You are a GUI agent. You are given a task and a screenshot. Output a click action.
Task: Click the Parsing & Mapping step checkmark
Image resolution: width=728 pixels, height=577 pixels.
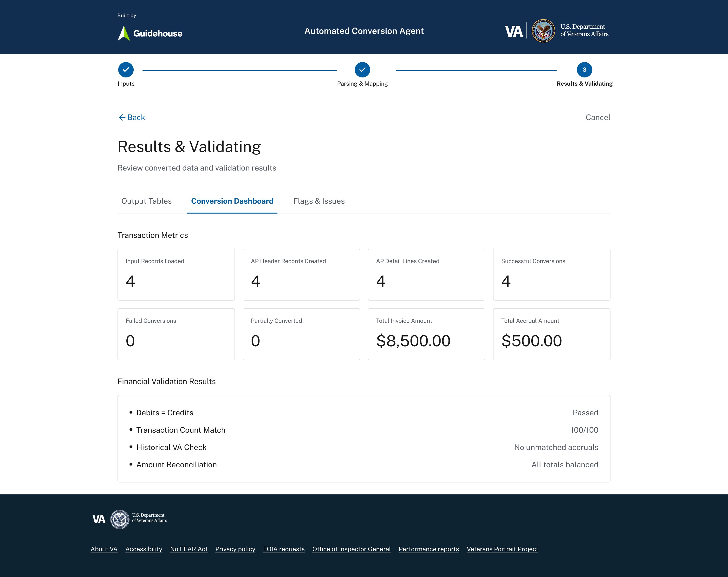[362, 70]
